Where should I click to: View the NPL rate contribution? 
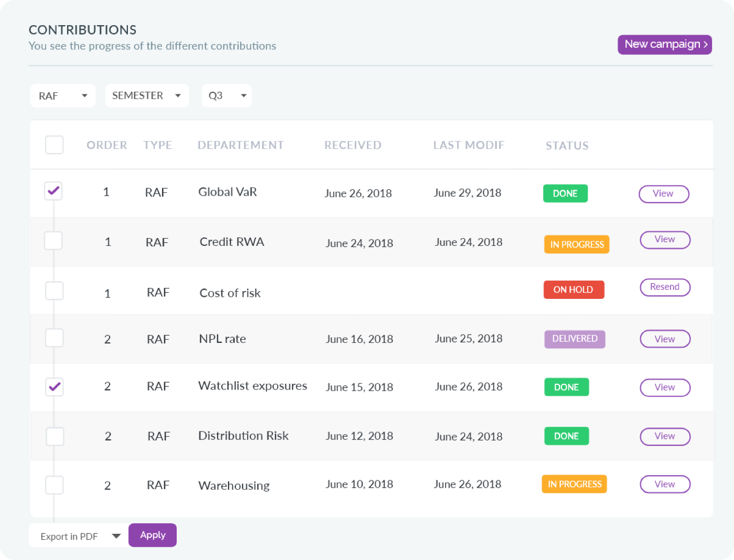665,339
